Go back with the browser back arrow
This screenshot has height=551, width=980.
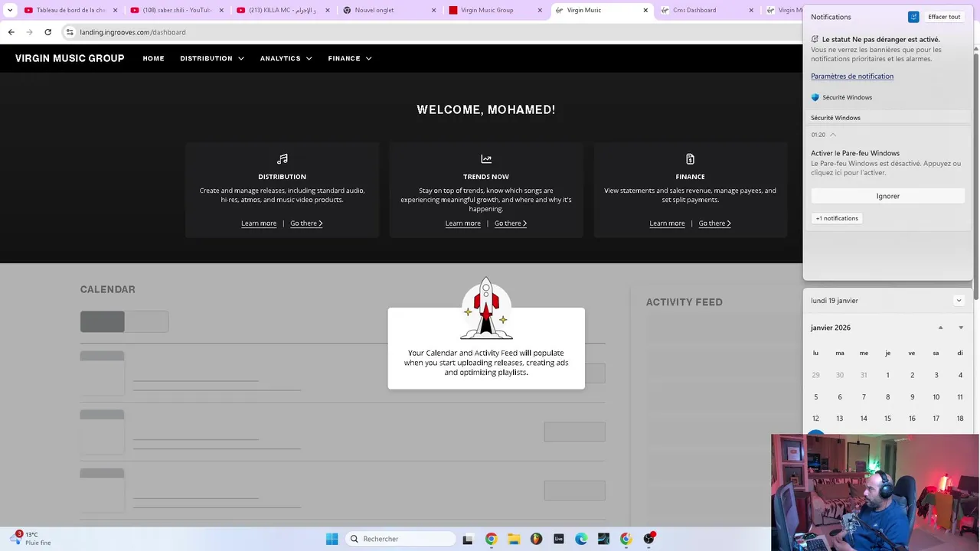coord(11,32)
